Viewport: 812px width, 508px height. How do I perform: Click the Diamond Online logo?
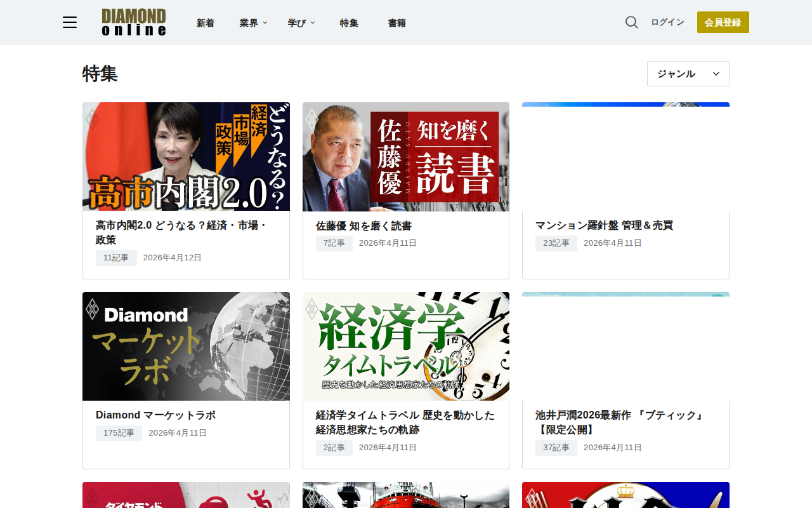point(134,22)
